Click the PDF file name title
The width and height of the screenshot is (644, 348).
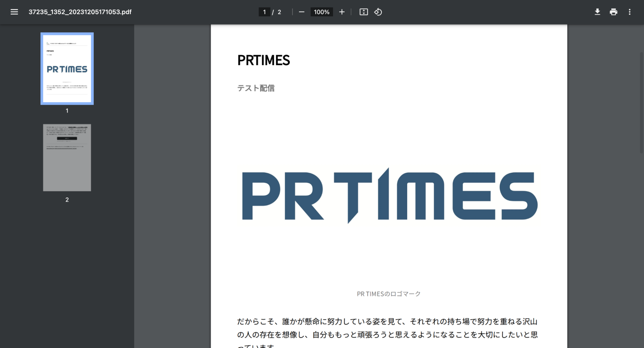[80, 12]
